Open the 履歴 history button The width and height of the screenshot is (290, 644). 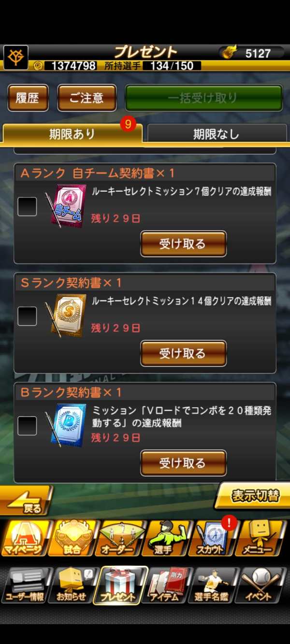(x=28, y=98)
